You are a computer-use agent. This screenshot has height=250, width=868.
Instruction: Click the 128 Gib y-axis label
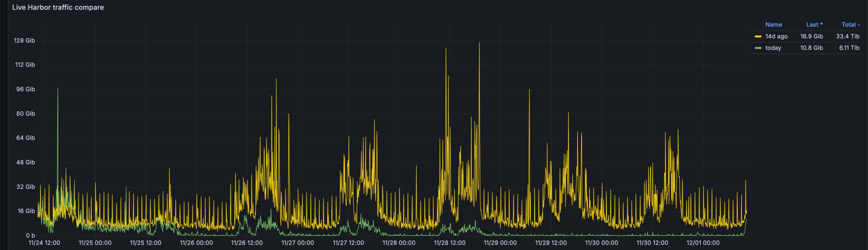click(x=24, y=40)
